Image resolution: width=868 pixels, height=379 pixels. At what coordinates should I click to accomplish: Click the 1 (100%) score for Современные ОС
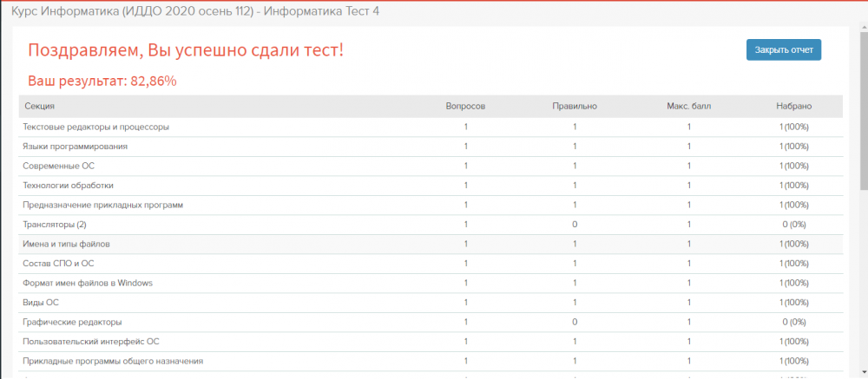[x=794, y=166]
